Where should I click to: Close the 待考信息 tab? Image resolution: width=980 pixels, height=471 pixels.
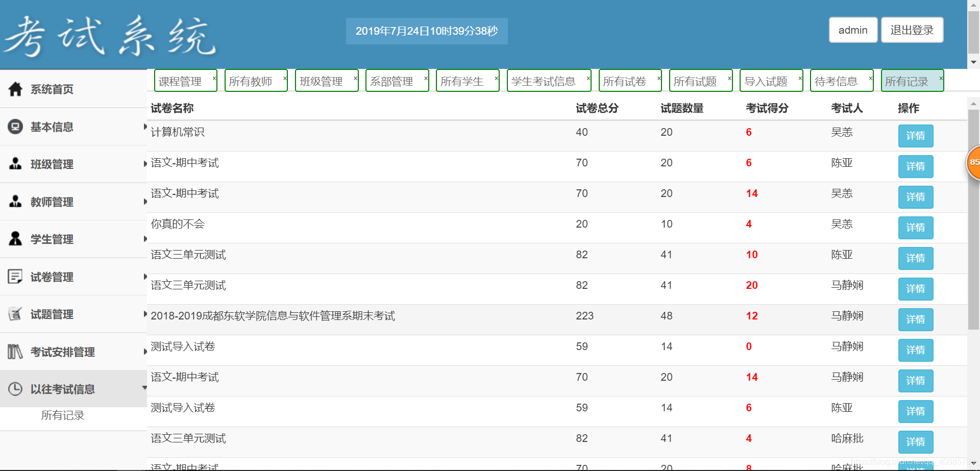[870, 78]
